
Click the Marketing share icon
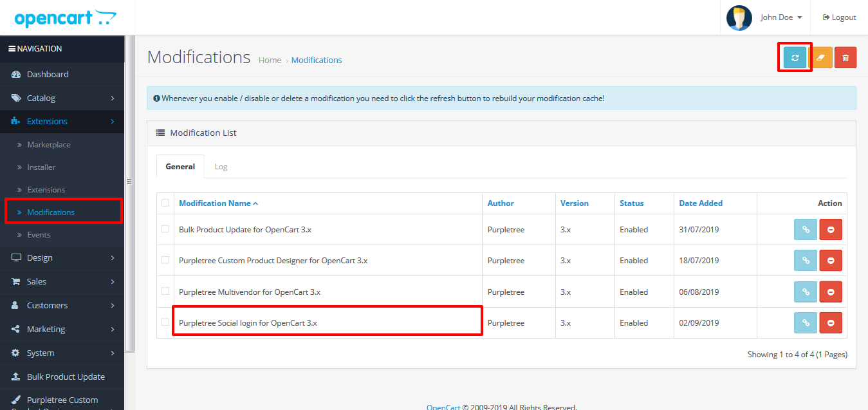coord(16,329)
